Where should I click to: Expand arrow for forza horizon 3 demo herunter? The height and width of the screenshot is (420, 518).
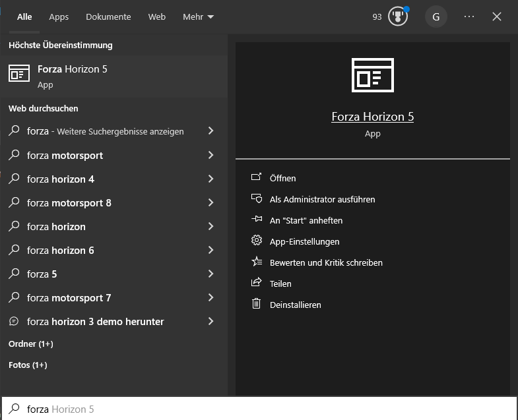(210, 321)
